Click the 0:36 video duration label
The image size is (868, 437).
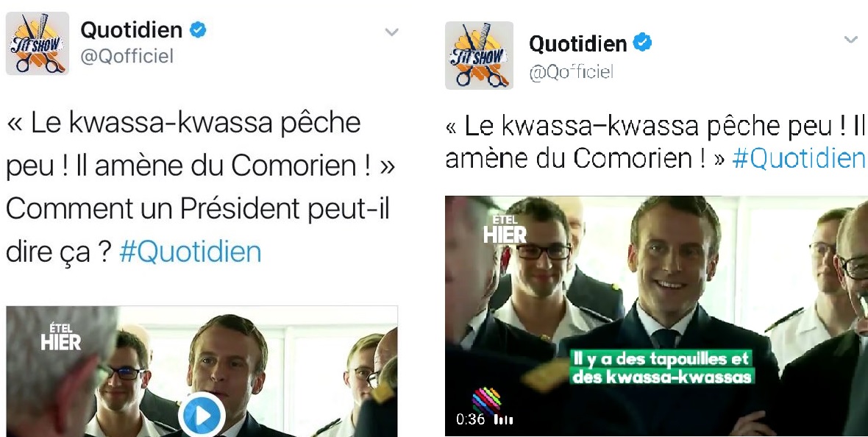(x=471, y=419)
